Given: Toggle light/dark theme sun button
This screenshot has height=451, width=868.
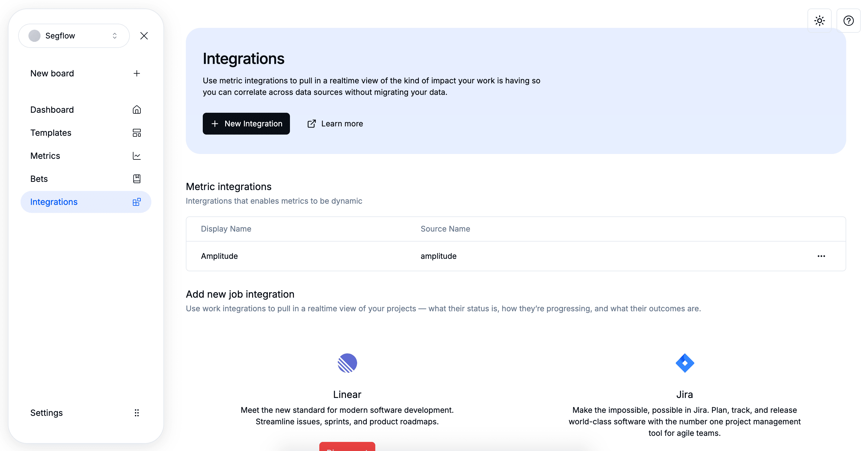Looking at the screenshot, I should 819,21.
